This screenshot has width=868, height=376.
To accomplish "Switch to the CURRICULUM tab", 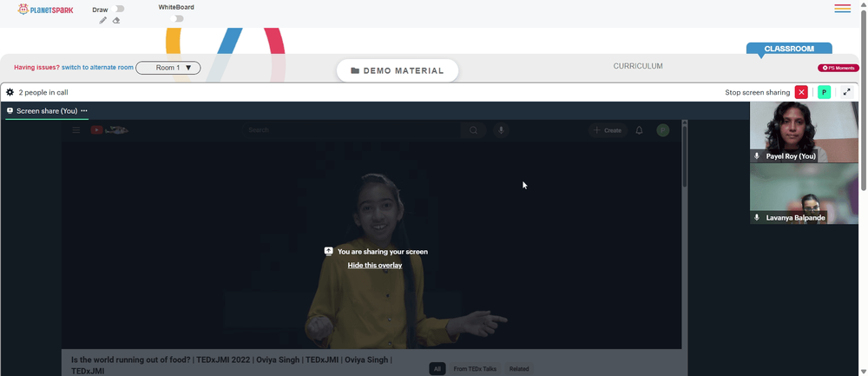I will coord(638,66).
